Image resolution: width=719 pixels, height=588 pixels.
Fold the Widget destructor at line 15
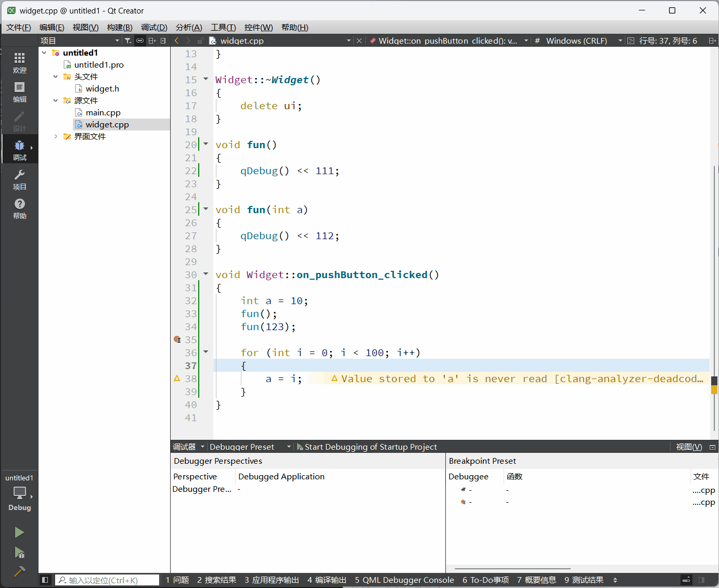[x=206, y=79]
